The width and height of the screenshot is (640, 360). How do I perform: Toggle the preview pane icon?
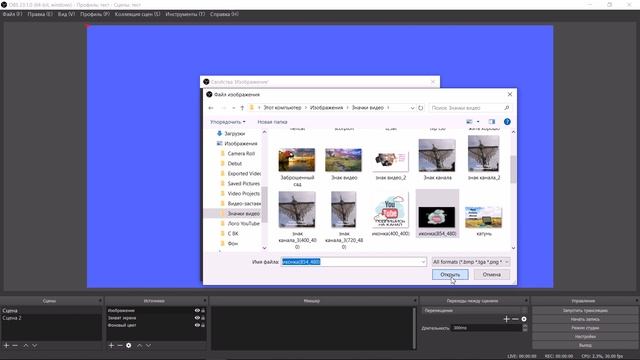pos(491,122)
